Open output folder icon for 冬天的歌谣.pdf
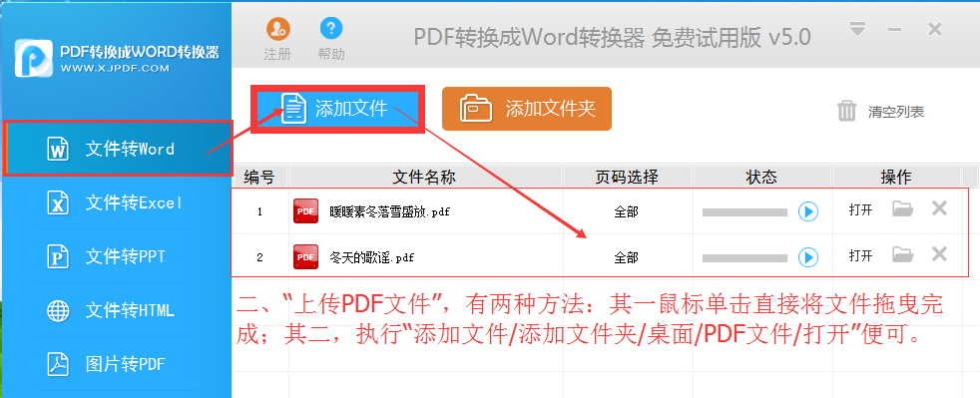 coord(902,254)
